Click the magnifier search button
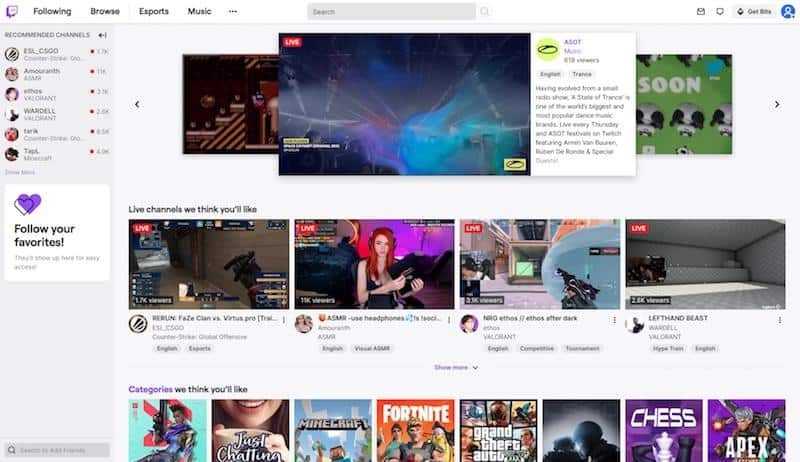The width and height of the screenshot is (800, 462). (484, 11)
